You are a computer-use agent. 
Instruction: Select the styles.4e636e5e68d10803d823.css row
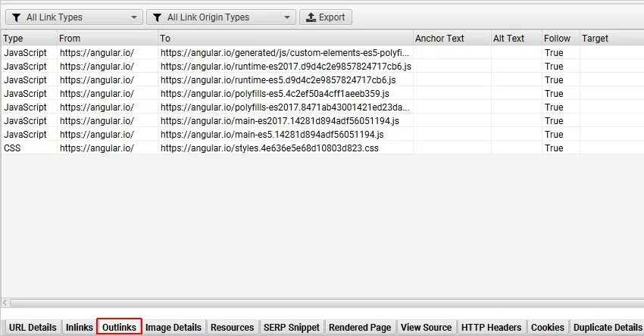(269, 148)
